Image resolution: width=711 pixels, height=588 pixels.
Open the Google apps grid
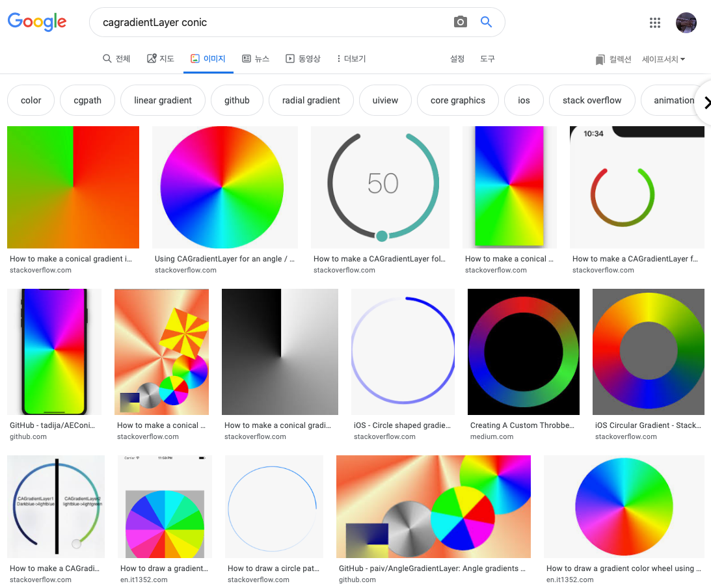(x=655, y=23)
